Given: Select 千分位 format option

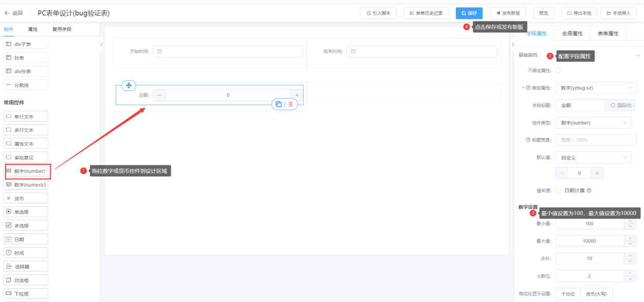Looking at the screenshot, I should [568, 294].
